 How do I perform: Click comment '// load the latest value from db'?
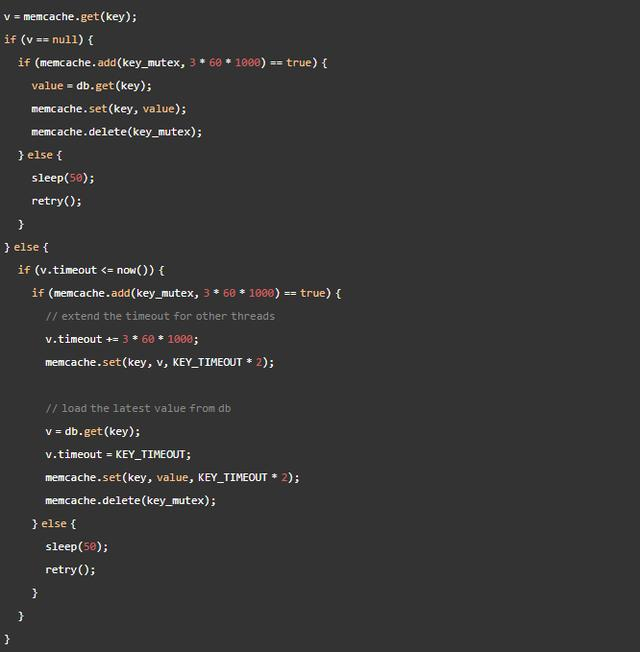[138, 408]
